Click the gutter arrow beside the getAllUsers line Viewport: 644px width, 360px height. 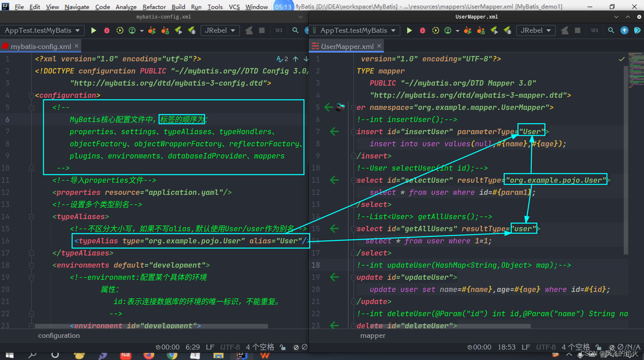[x=334, y=229]
